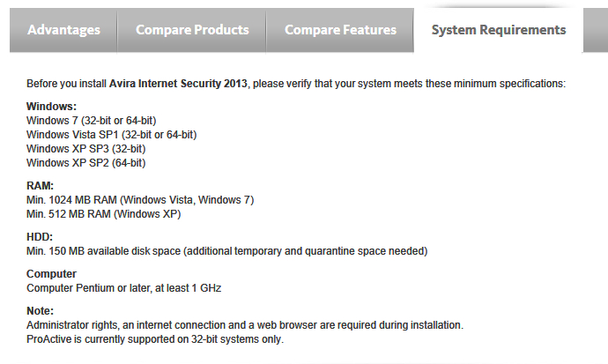The image size is (608, 364).
Task: Select the Compare Features tab
Action: click(x=340, y=30)
